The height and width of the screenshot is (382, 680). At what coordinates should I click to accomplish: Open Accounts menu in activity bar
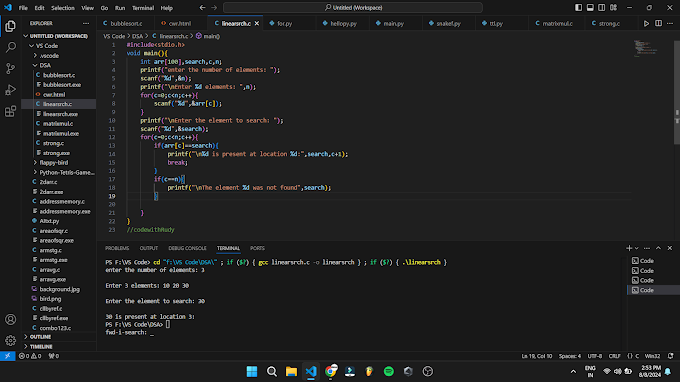(10, 320)
